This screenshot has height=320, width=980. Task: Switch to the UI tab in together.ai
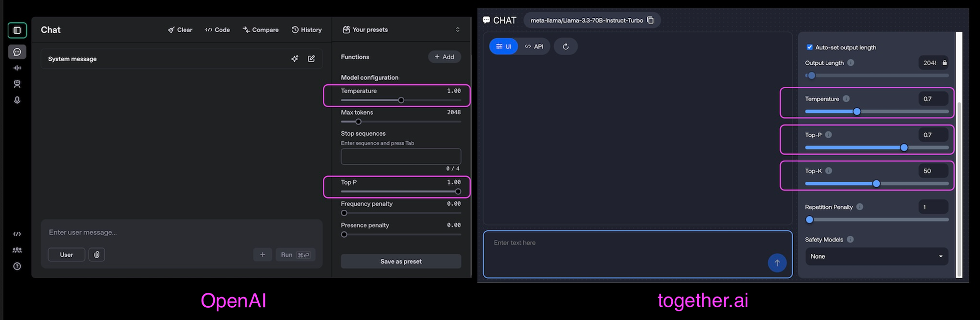503,46
